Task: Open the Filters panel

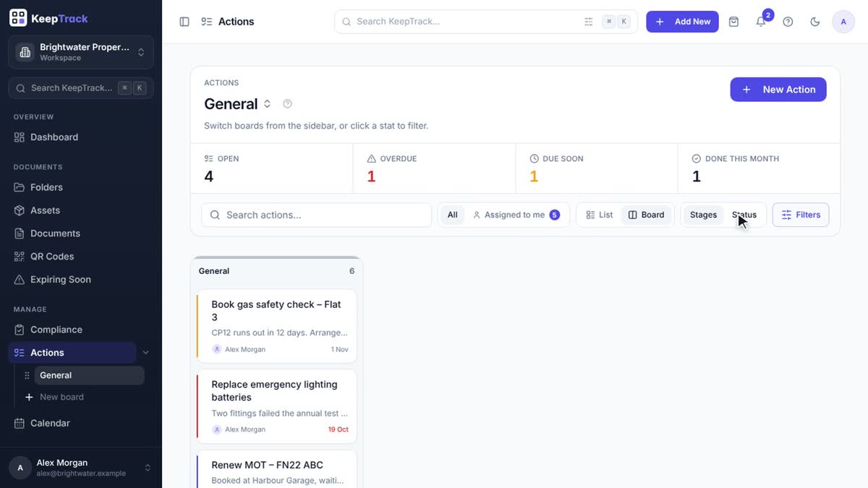Action: tap(801, 215)
